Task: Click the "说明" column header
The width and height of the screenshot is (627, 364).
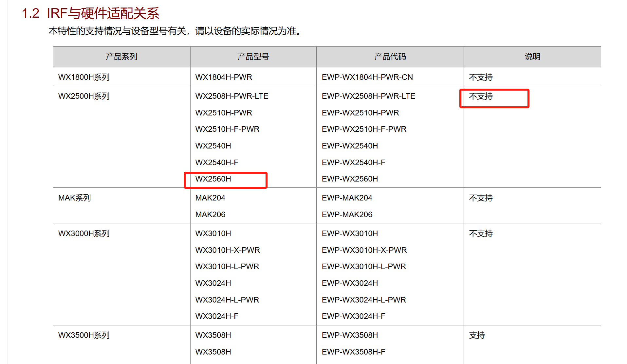Action: tap(532, 57)
